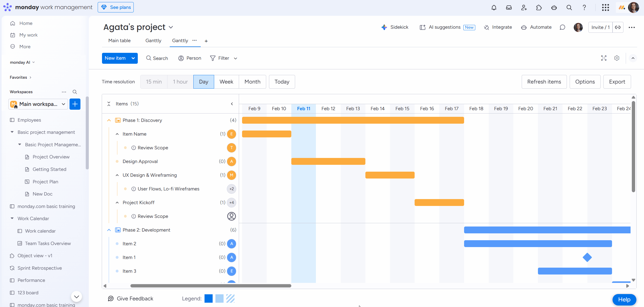Enter fullscreen view of the Gantt
Viewport: 644px width, 307px height.
604,58
